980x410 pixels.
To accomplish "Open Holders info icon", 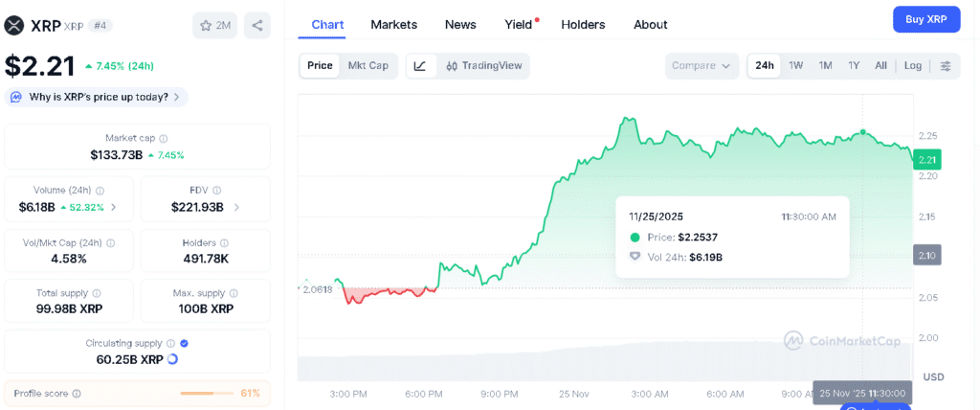I will pos(224,243).
